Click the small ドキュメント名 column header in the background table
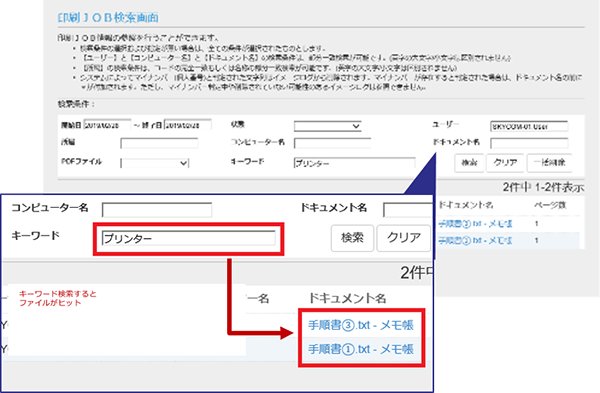Image resolution: width=600 pixels, height=393 pixels. [x=465, y=205]
